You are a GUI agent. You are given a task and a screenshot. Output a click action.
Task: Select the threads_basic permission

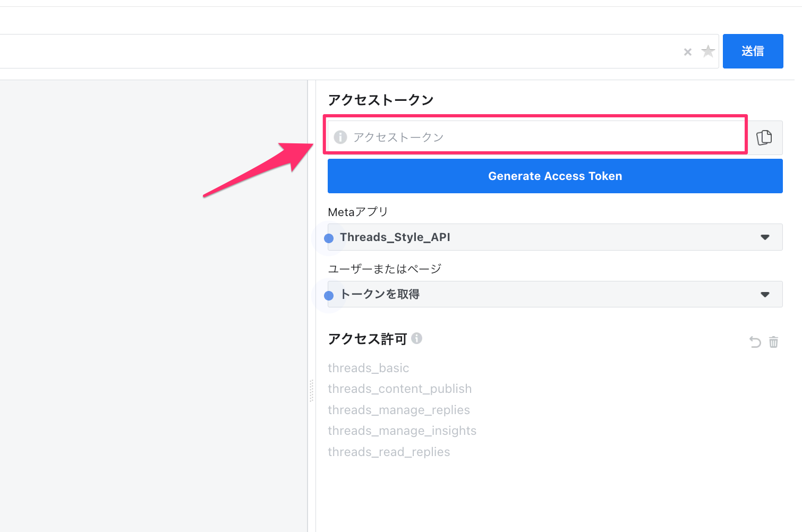coord(368,368)
